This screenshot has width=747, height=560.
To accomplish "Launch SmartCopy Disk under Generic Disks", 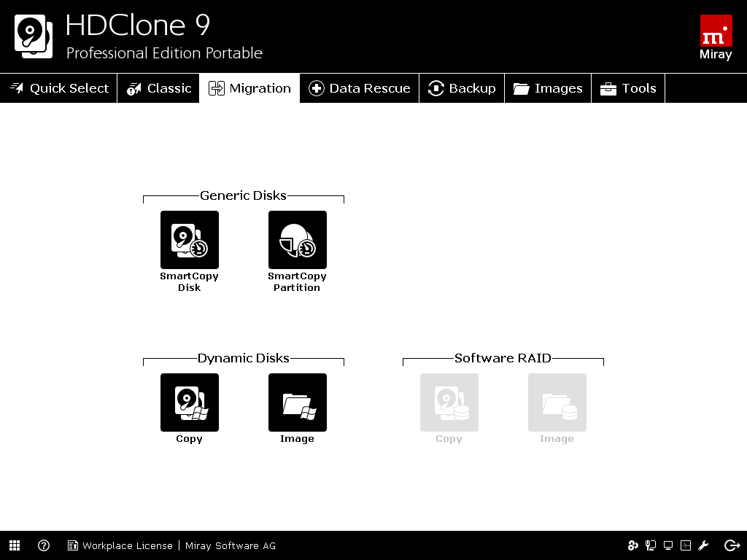I will point(190,239).
